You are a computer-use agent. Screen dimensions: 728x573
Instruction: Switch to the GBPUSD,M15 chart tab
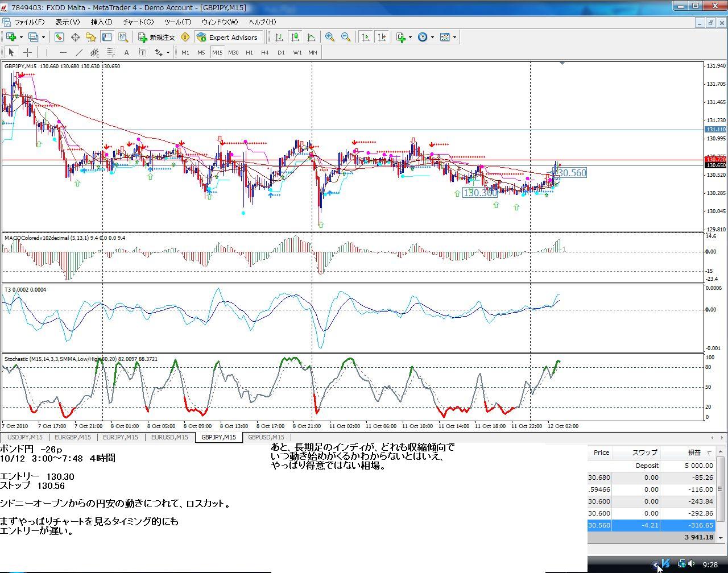[x=266, y=437]
